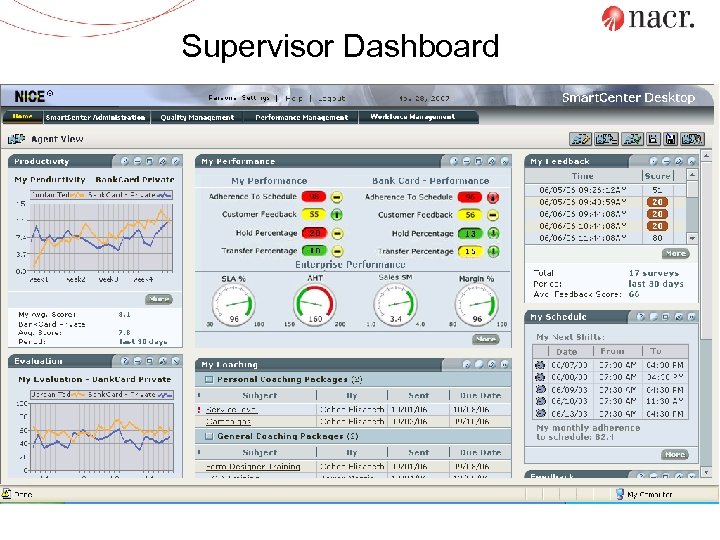The width and height of the screenshot is (720, 540).
Task: Open the Home tab
Action: [22, 117]
